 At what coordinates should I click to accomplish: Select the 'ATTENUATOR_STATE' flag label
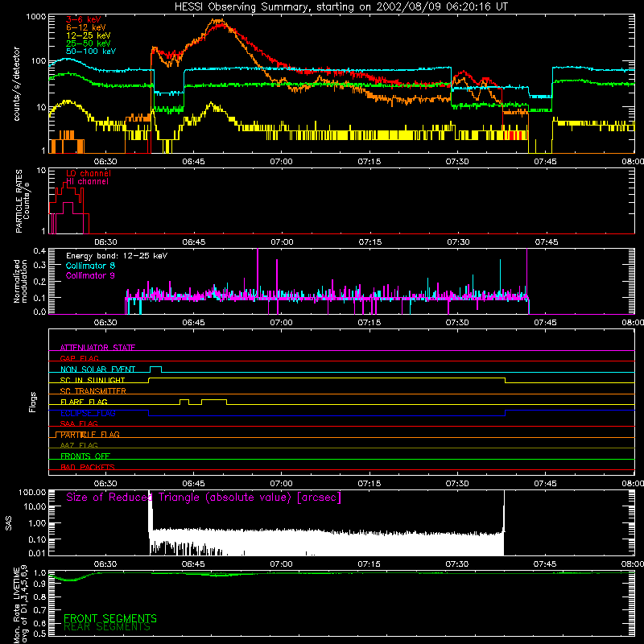click(x=97, y=348)
